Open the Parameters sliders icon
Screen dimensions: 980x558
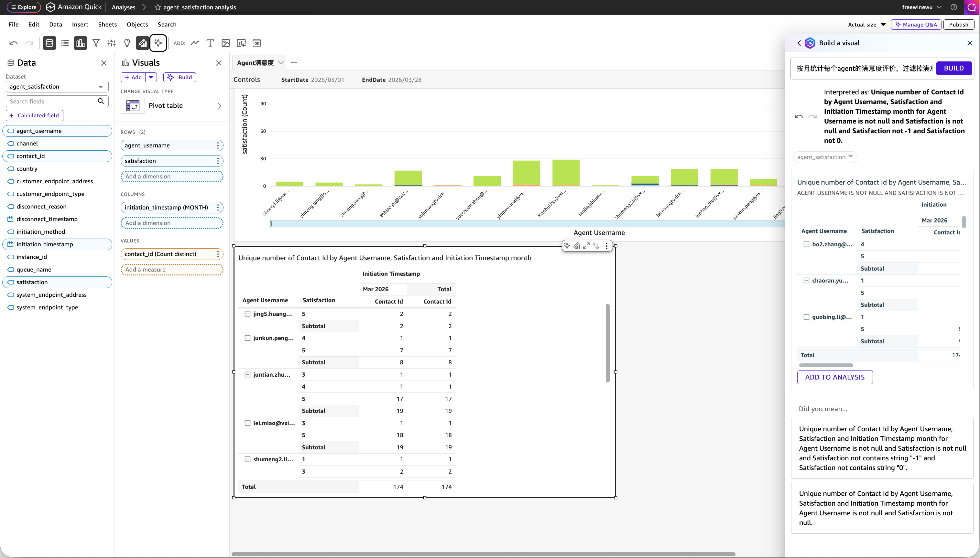click(x=112, y=43)
